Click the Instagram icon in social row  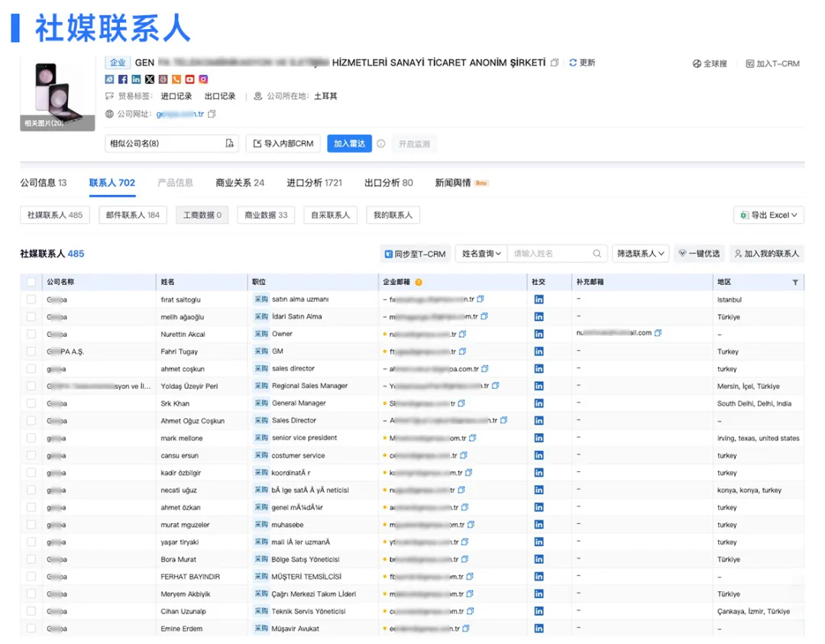[x=203, y=79]
